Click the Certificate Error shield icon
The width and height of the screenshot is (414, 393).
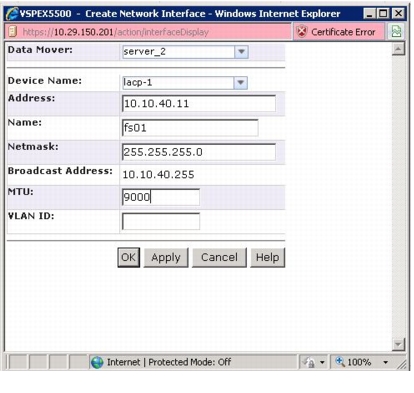click(301, 32)
